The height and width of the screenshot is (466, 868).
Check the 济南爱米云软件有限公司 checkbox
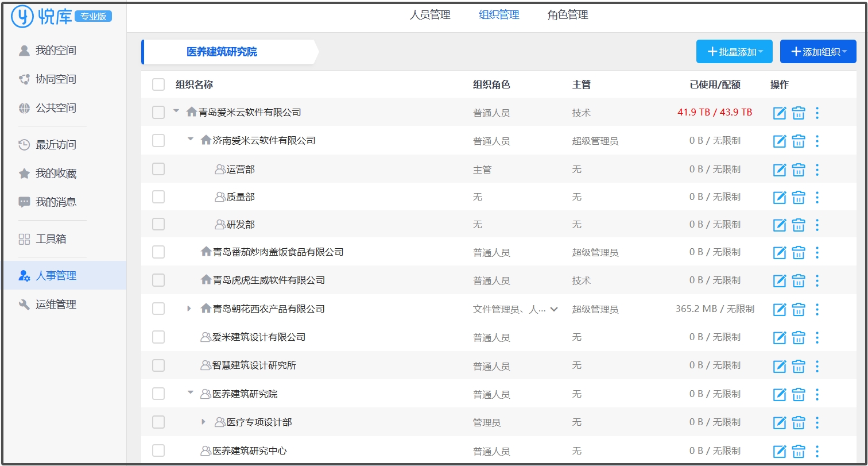point(158,140)
